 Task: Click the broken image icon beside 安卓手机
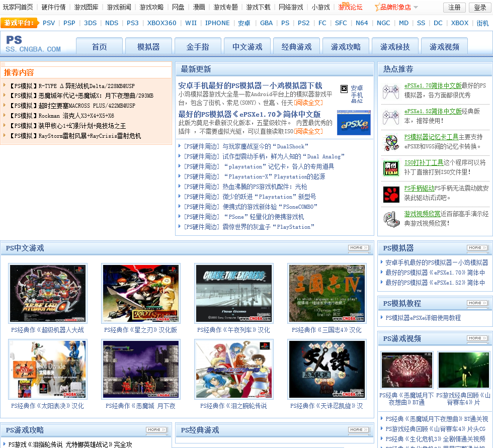pos(344,88)
